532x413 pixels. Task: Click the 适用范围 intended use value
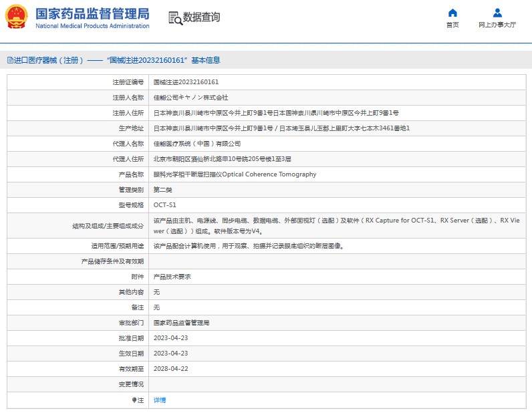click(x=249, y=246)
